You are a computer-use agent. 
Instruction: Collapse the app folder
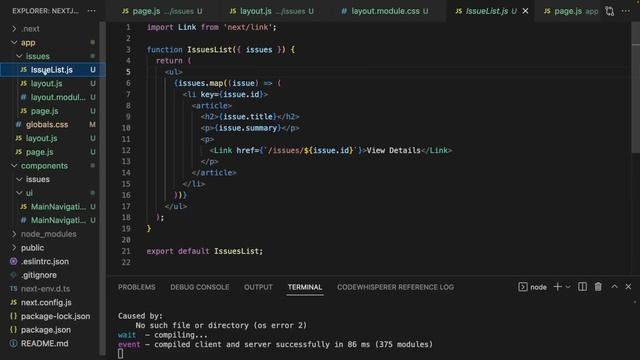[14, 42]
